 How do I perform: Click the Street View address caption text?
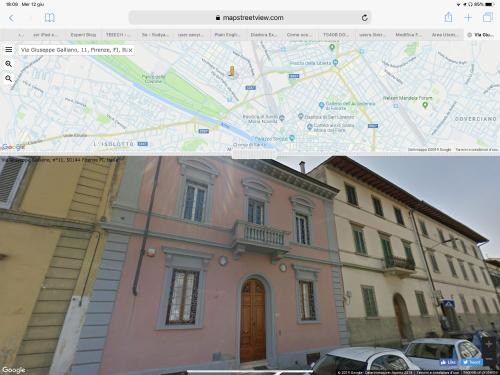pos(60,160)
